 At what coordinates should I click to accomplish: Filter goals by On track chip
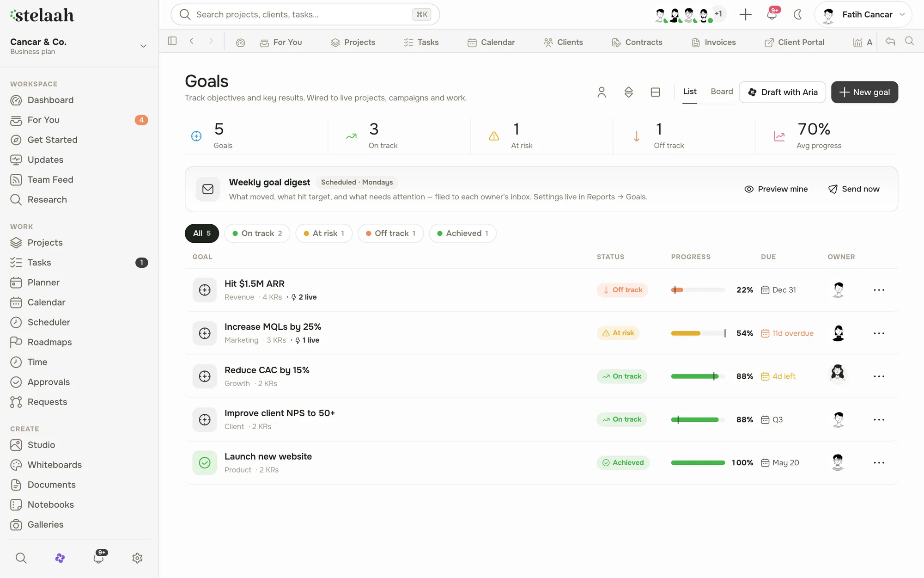257,233
